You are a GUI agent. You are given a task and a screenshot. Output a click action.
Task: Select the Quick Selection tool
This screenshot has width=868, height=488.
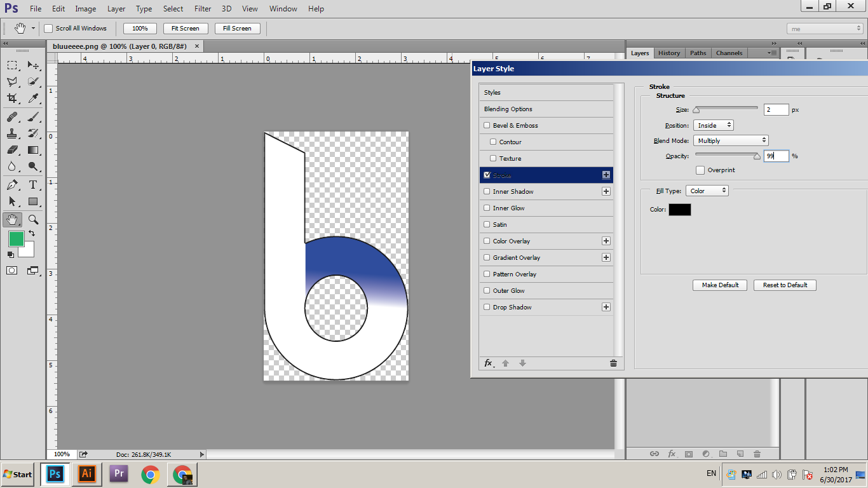[x=33, y=81]
